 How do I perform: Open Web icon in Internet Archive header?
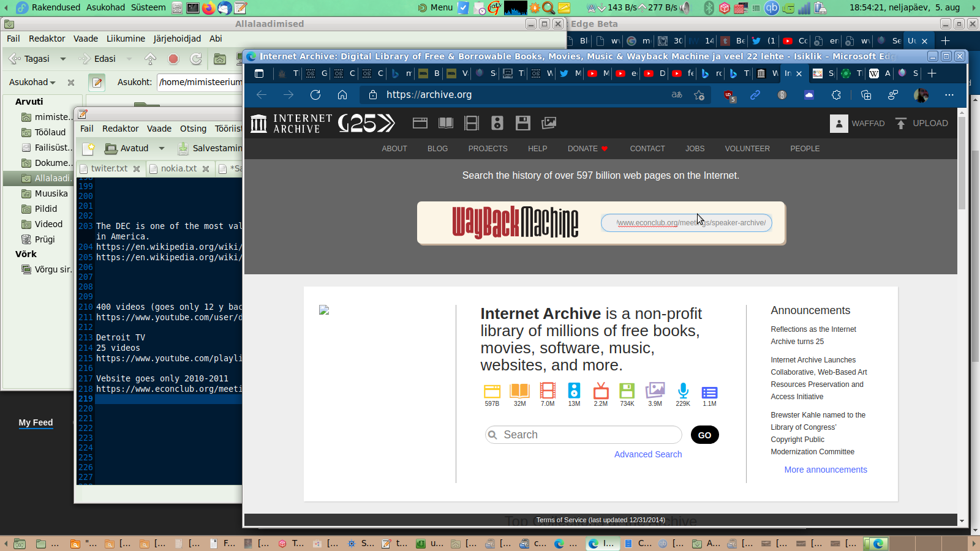(x=420, y=123)
